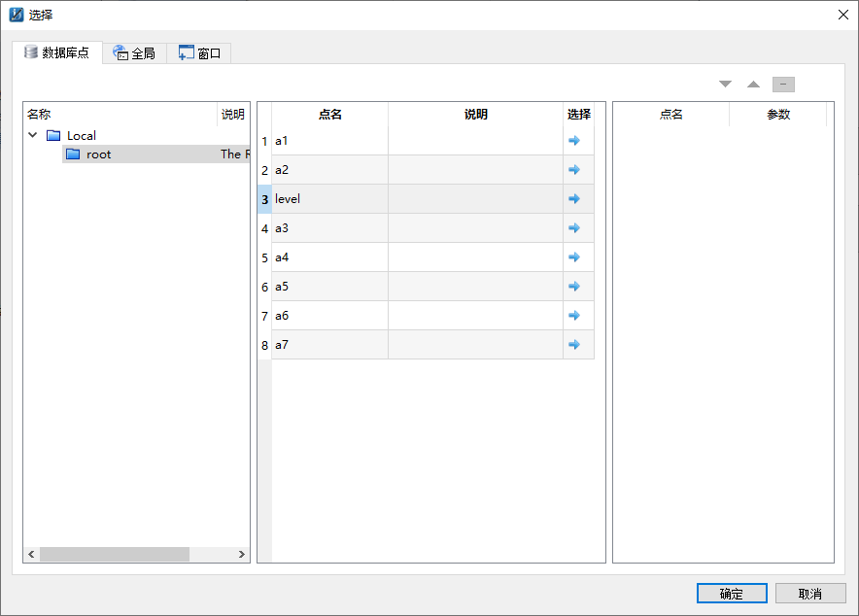Click description cell of row level
859x616 pixels.
click(x=475, y=199)
